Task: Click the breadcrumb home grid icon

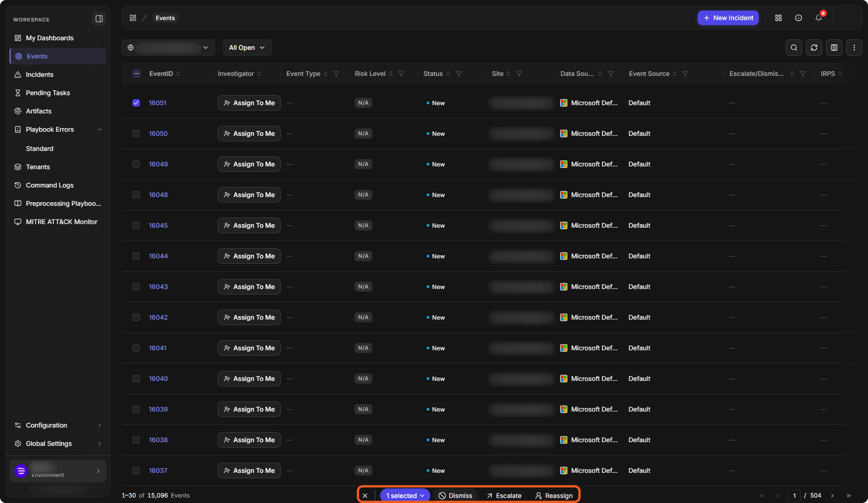Action: 133,18
